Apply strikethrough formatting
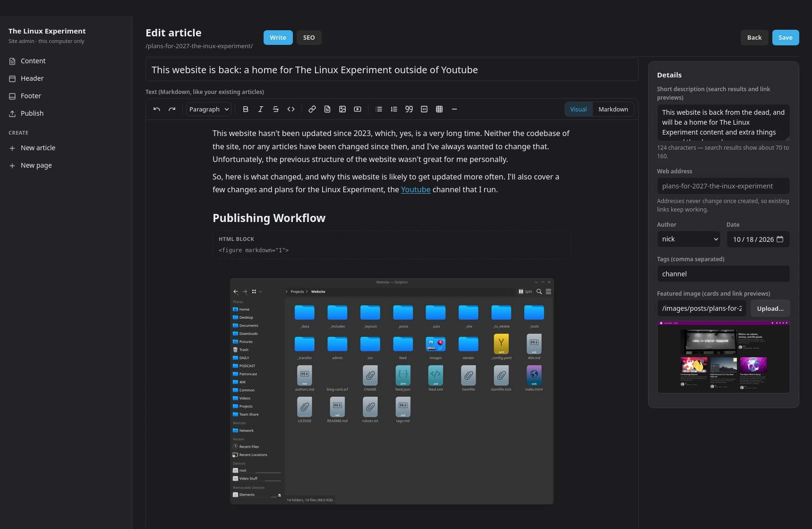 tap(276, 109)
